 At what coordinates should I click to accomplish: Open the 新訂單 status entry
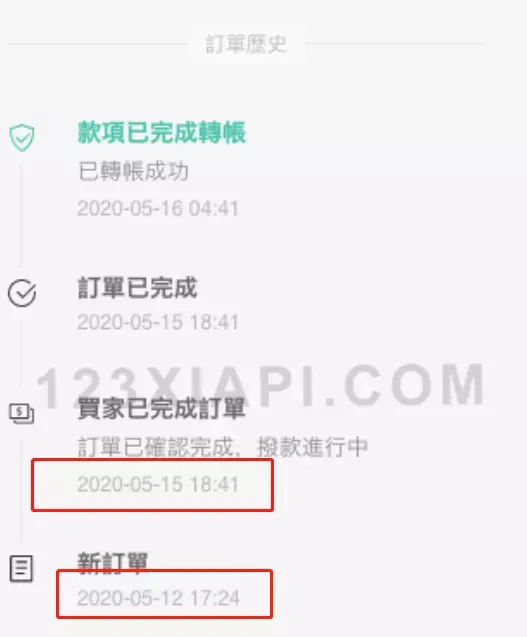[113, 563]
